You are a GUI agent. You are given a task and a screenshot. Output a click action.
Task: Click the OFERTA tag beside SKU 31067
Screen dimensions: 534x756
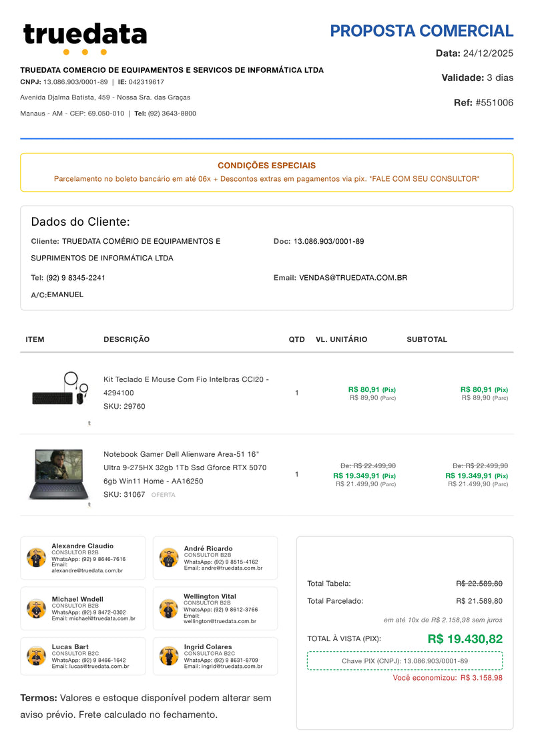[163, 496]
